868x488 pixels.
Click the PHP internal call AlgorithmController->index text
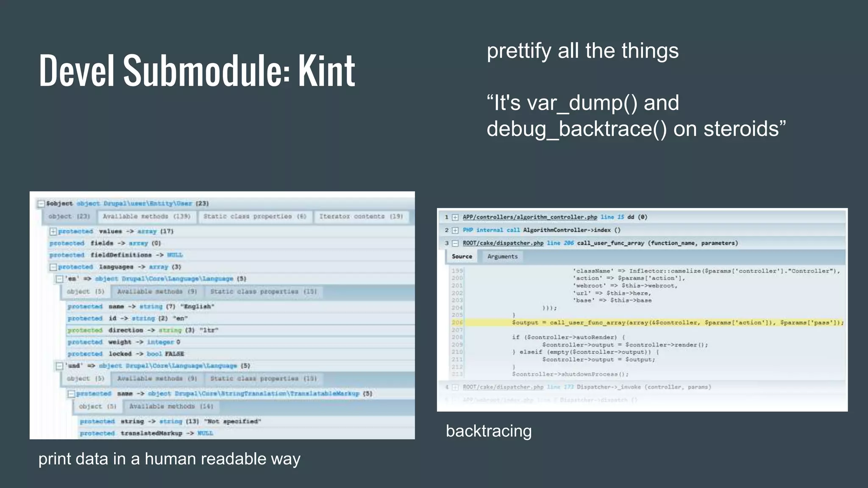point(542,230)
